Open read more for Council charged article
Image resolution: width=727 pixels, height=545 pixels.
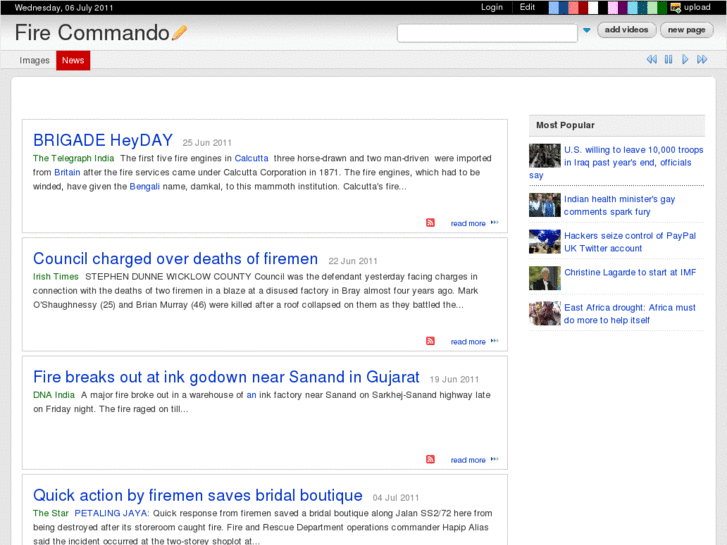pyautogui.click(x=468, y=342)
